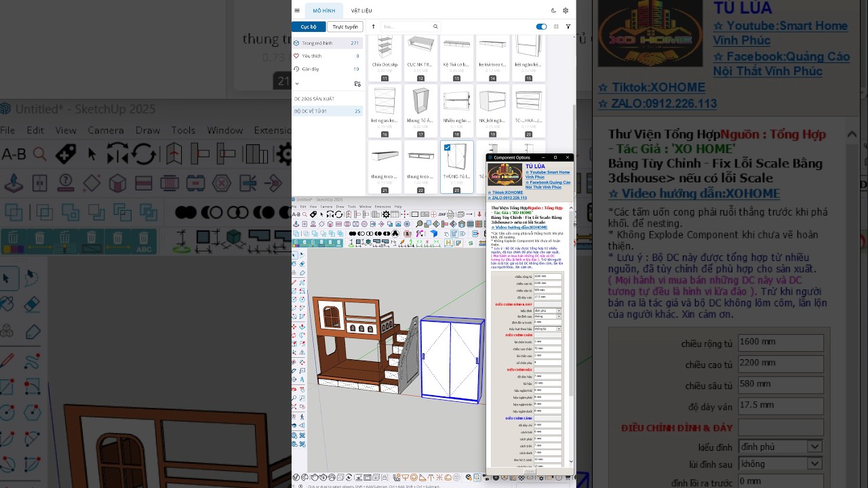Select 'Trong mô hình' in library sidebar

[x=327, y=43]
